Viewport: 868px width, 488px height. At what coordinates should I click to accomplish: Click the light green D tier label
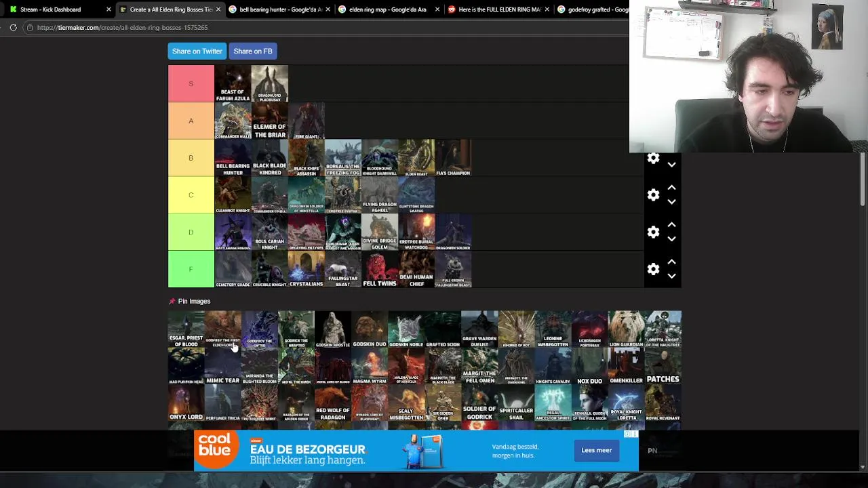pos(191,232)
